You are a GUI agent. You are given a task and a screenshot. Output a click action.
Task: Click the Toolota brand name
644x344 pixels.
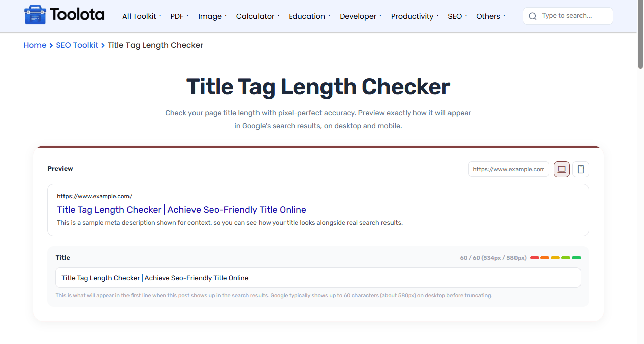[x=77, y=15]
